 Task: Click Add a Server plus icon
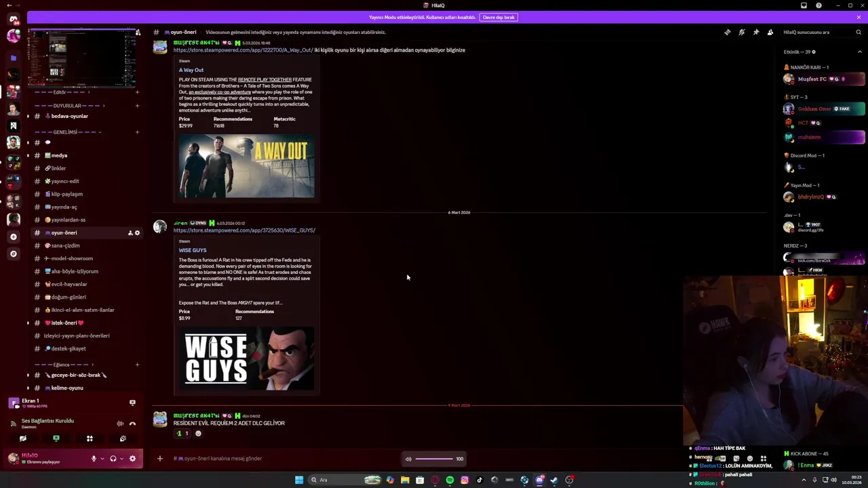pyautogui.click(x=14, y=237)
